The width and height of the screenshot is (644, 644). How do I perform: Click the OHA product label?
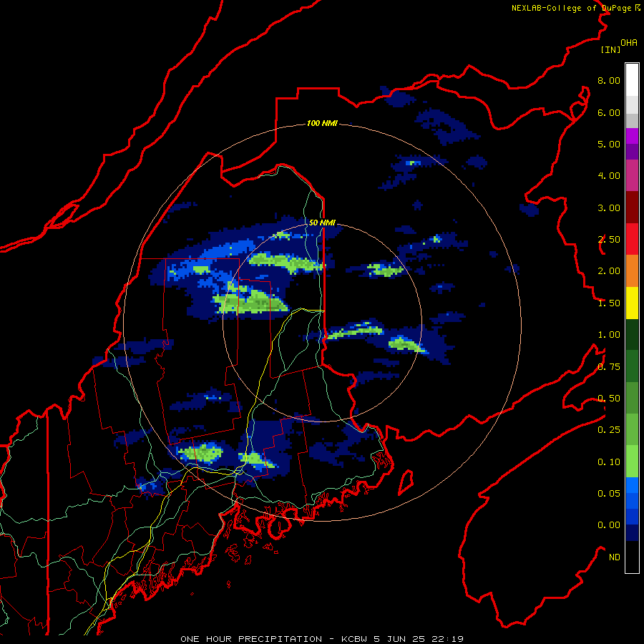pos(629,43)
